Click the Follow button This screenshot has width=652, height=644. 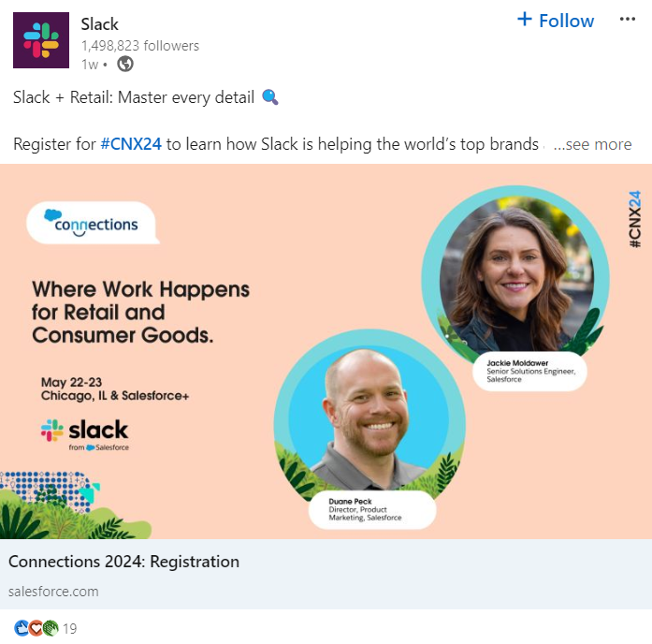[x=556, y=21]
